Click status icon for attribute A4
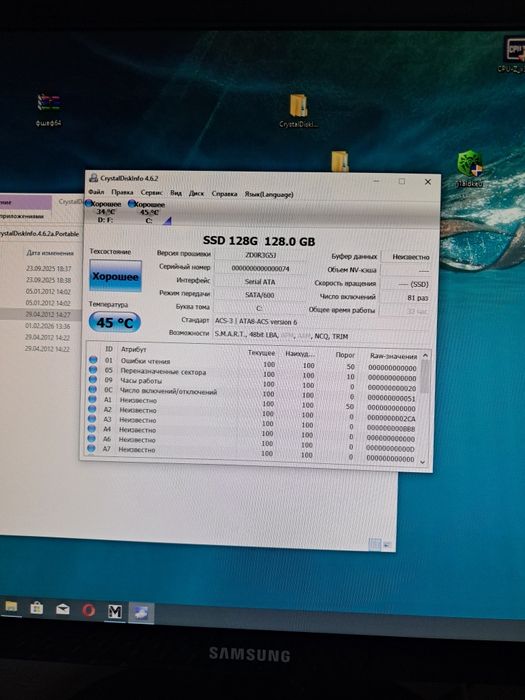The image size is (525, 700). 92,428
